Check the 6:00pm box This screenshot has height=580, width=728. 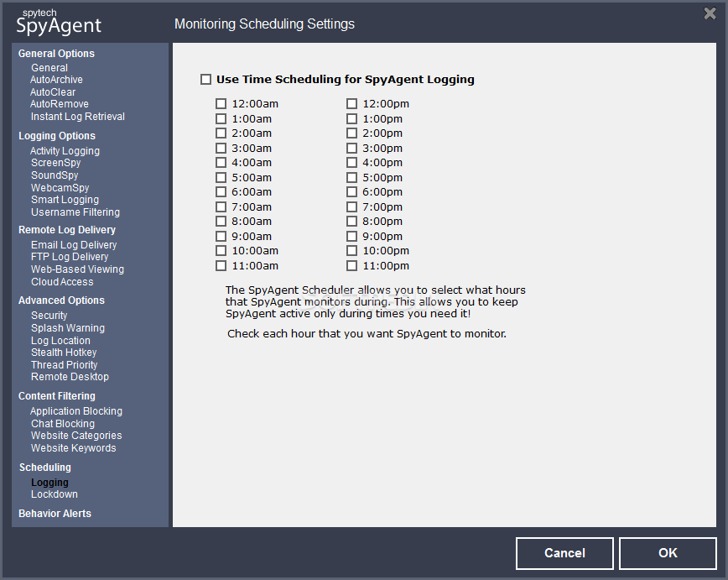[x=352, y=192]
